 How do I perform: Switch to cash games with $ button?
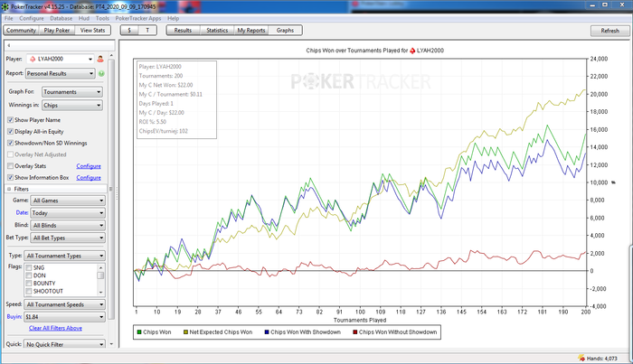tap(130, 30)
